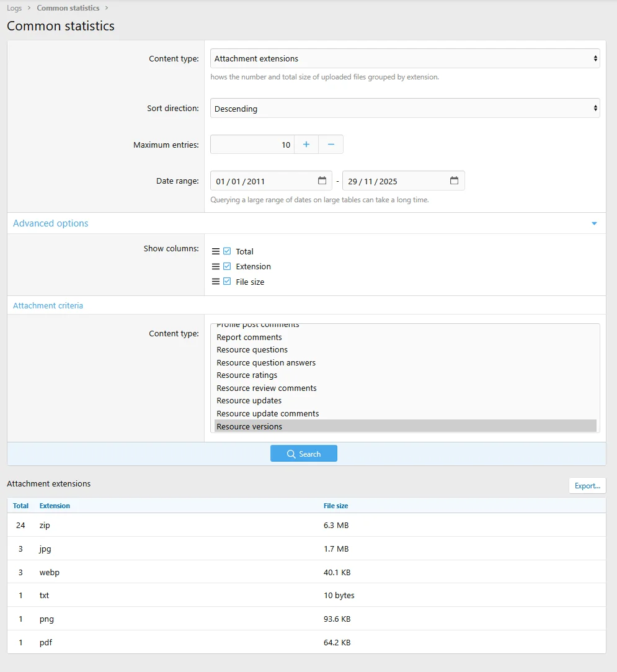The width and height of the screenshot is (617, 672).
Task: Decrease Maximum entries with the minus icon
Action: click(331, 144)
